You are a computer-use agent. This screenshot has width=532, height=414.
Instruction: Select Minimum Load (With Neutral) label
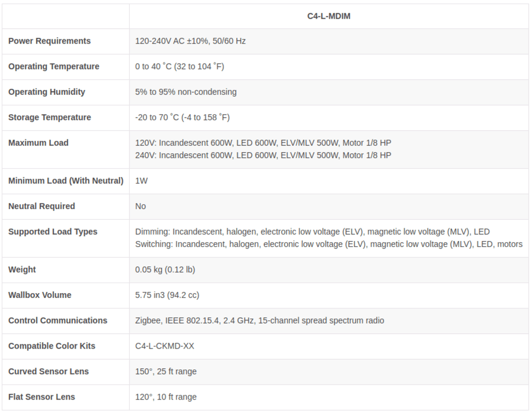click(x=66, y=181)
